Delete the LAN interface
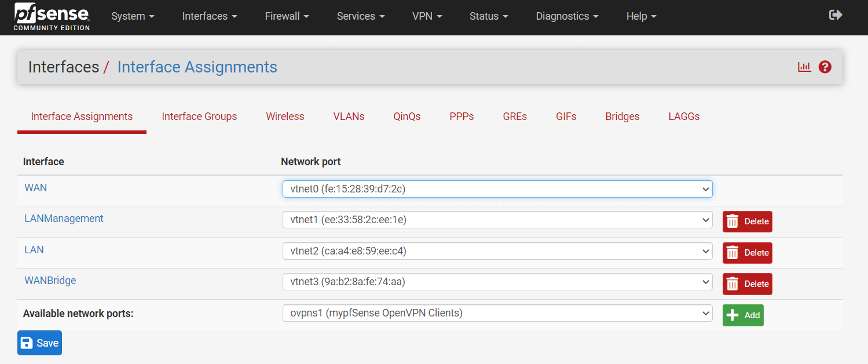The height and width of the screenshot is (364, 868). (748, 253)
